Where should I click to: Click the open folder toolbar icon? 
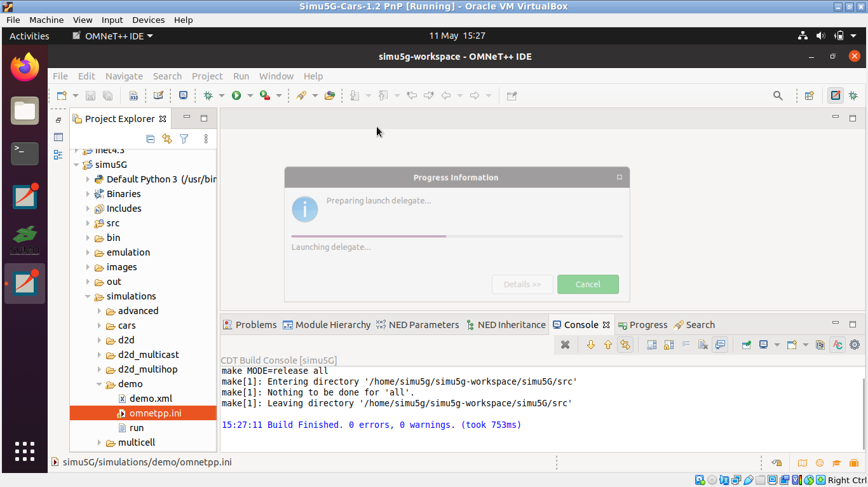(x=329, y=95)
